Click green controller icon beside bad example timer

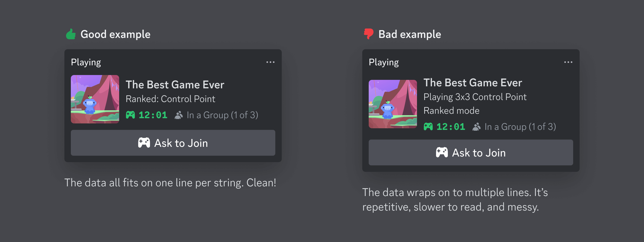coord(428,127)
